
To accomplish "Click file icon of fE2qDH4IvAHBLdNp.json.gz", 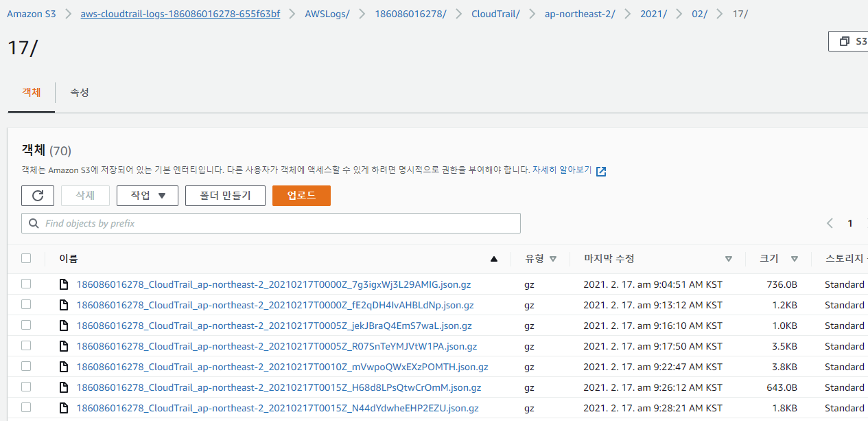I will click(64, 305).
